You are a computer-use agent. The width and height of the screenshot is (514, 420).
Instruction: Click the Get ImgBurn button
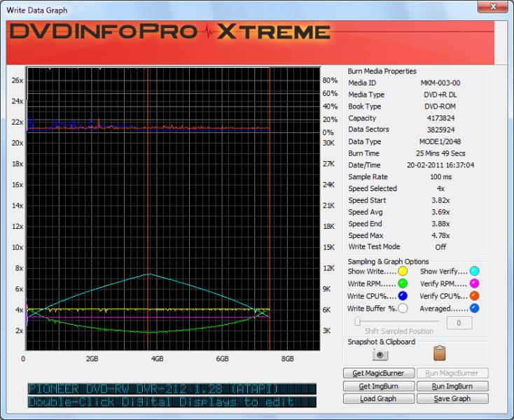(x=379, y=386)
